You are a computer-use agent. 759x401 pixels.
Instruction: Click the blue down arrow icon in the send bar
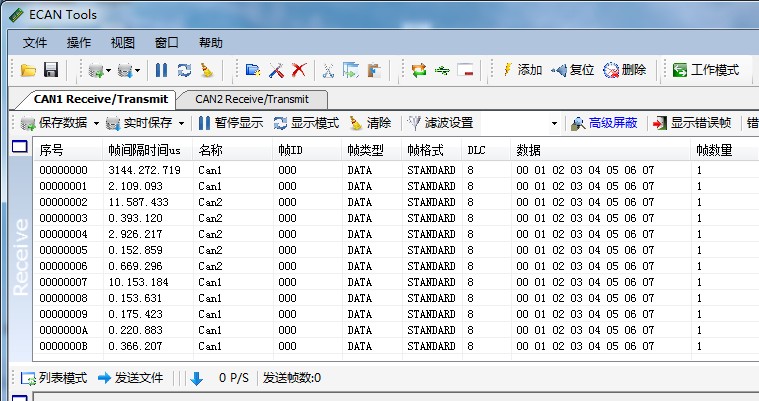pos(197,379)
